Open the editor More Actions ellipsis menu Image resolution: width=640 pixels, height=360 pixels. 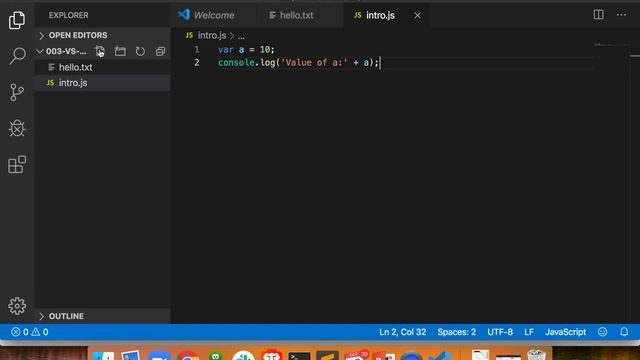click(621, 15)
